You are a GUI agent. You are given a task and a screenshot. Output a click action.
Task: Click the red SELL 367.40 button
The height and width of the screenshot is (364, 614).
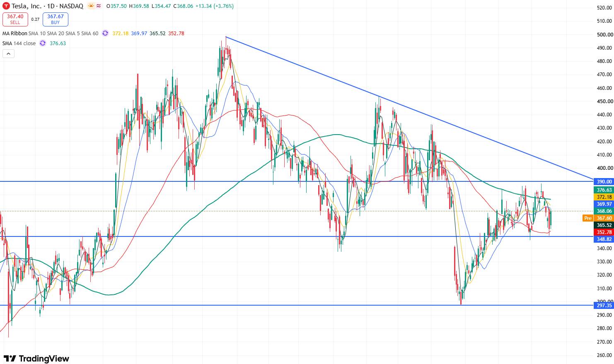[x=15, y=19]
